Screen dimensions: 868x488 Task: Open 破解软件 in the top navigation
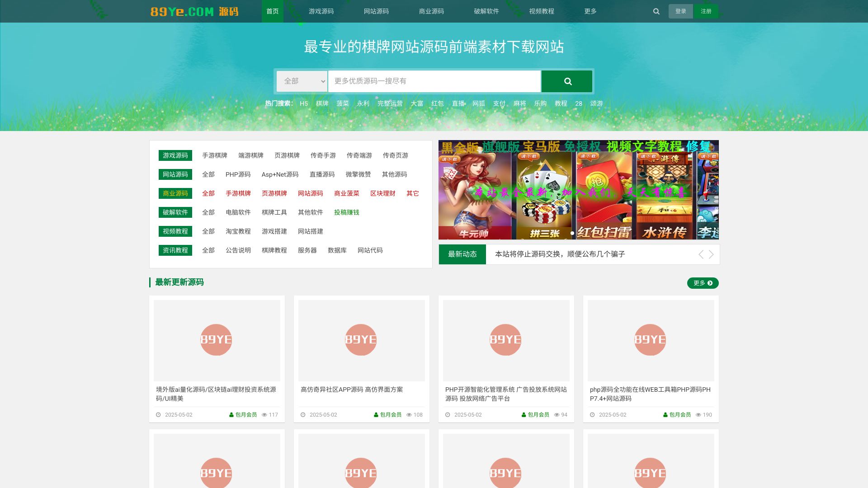(x=486, y=11)
